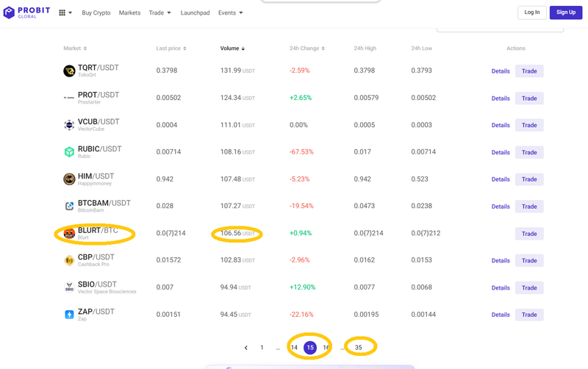Click the ZAP coin icon
Viewport: 588px width, 369px height.
69,315
